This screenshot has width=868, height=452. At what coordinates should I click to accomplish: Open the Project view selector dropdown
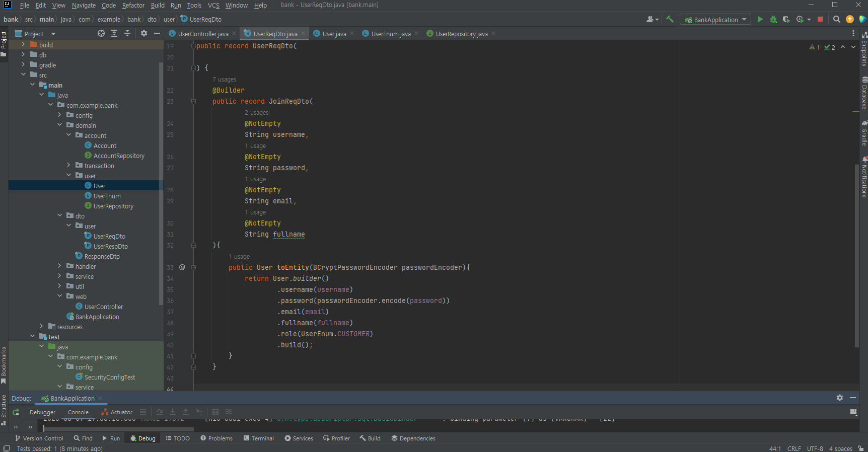(35, 34)
